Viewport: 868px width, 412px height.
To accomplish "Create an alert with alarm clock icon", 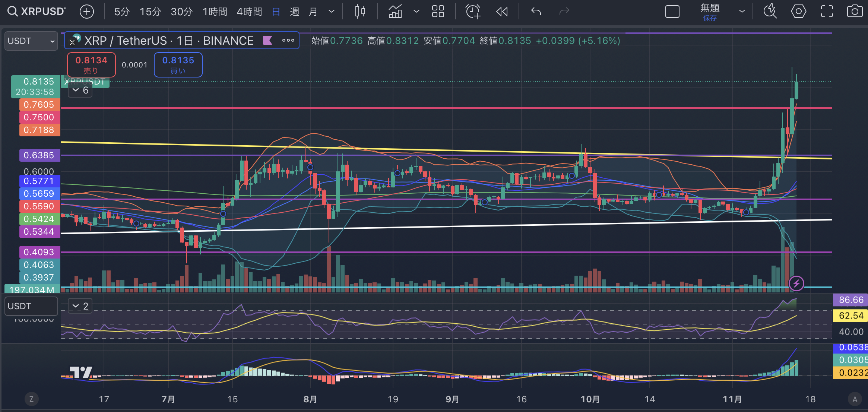I will click(473, 12).
